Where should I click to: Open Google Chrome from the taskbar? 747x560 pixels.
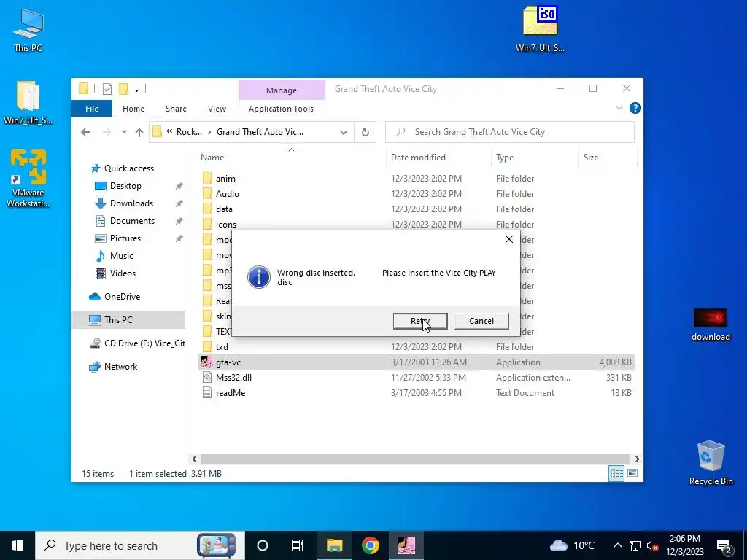point(370,545)
